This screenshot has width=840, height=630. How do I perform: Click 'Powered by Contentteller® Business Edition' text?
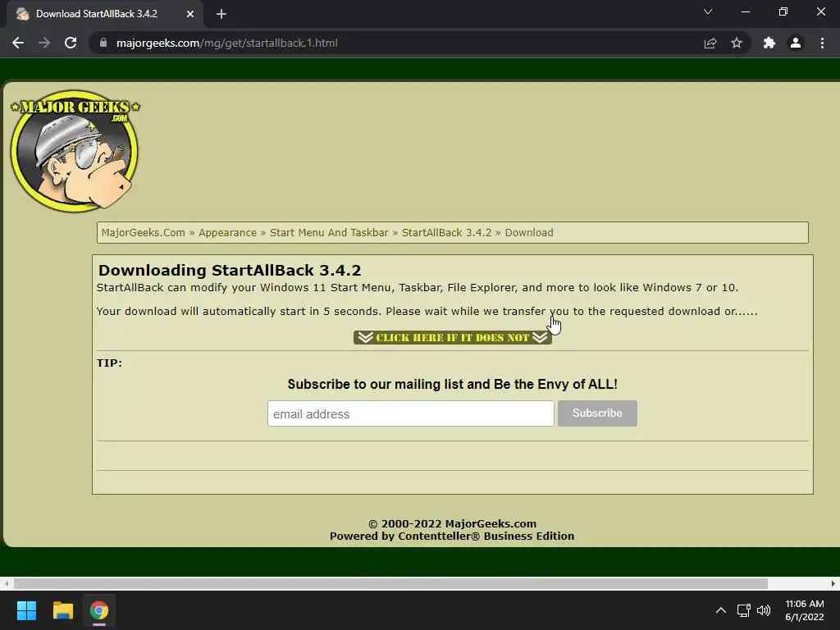[452, 536]
